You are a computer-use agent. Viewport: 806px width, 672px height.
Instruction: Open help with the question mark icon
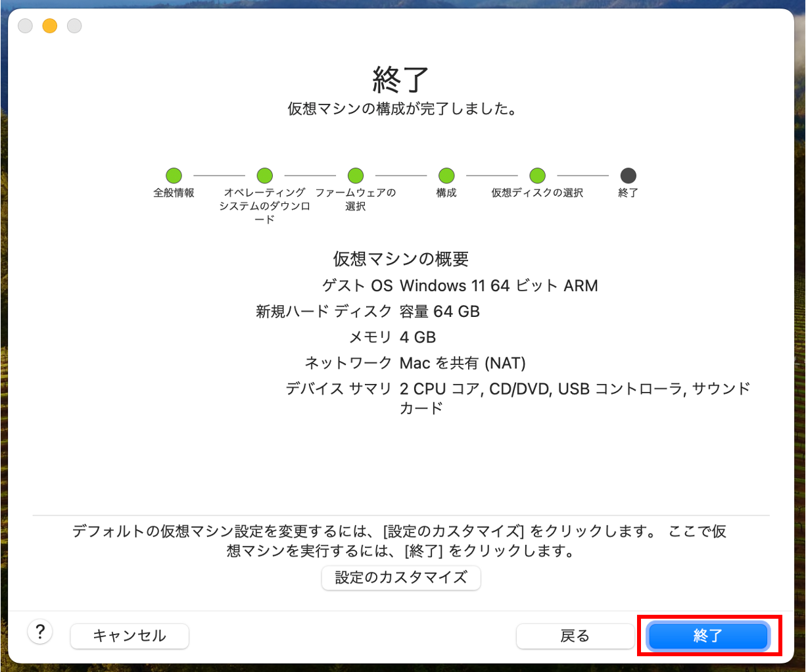pyautogui.click(x=40, y=632)
